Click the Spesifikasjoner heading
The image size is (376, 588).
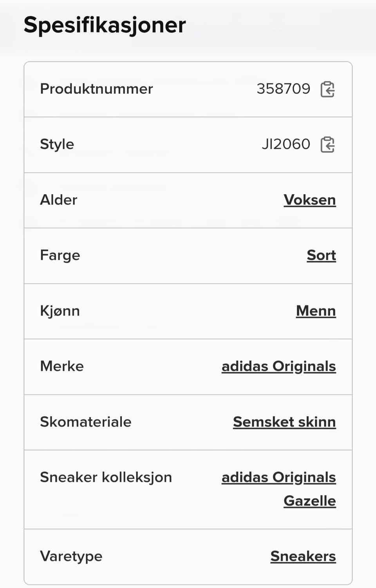tap(105, 25)
